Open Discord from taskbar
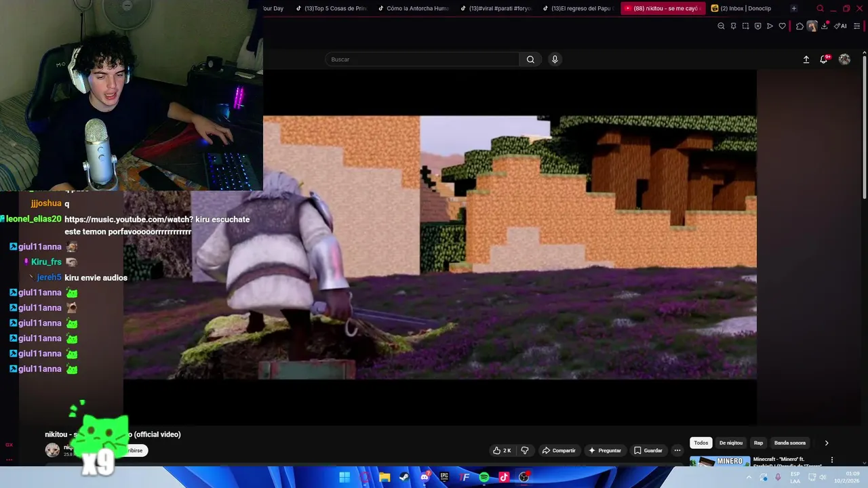Viewport: 868px width, 488px height. 425,477
